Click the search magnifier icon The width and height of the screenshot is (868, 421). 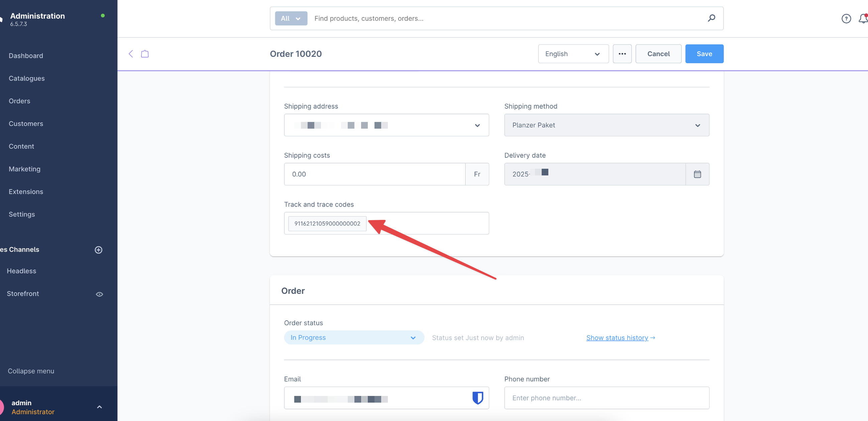coord(711,18)
